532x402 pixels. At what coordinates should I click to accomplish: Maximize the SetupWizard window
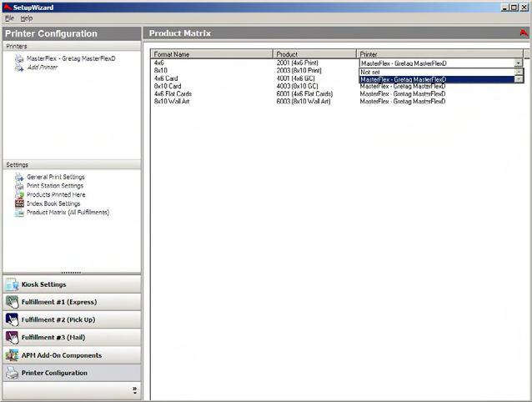point(514,8)
